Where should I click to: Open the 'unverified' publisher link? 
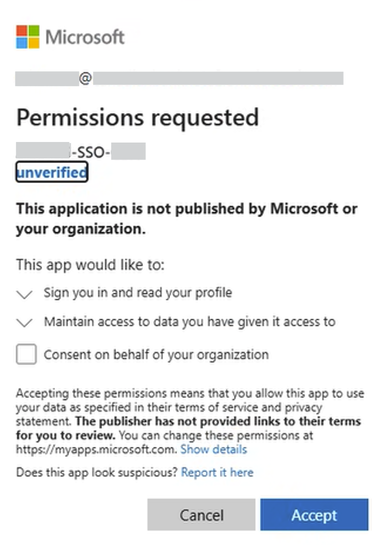click(52, 173)
